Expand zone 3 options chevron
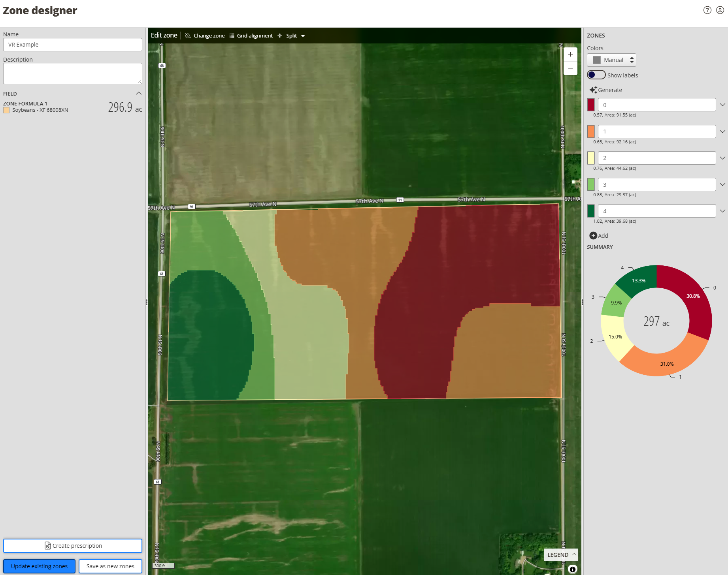Screen dimensions: 728x575 [x=722, y=184]
